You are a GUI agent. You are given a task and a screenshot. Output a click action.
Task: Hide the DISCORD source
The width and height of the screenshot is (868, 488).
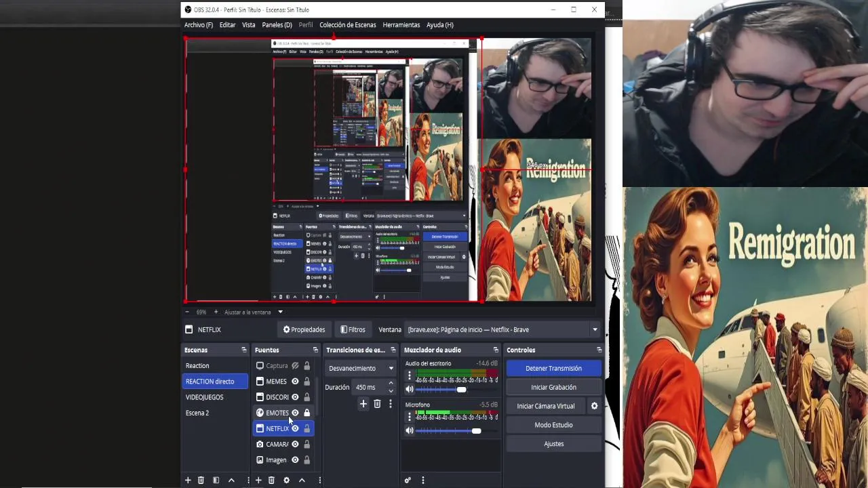(x=295, y=397)
